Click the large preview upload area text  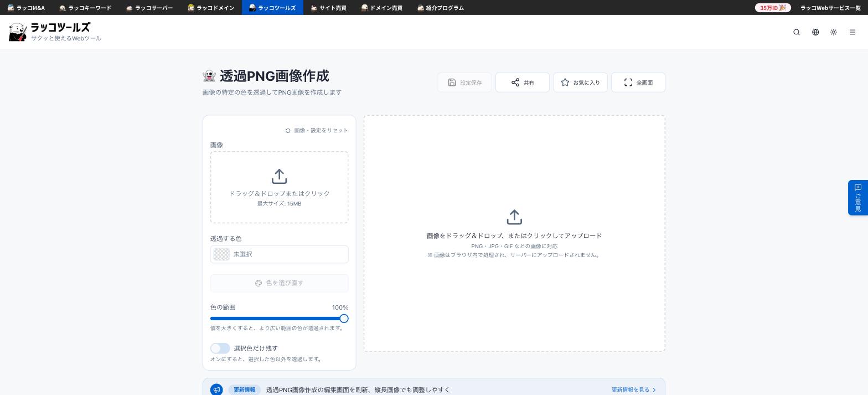[x=514, y=236]
